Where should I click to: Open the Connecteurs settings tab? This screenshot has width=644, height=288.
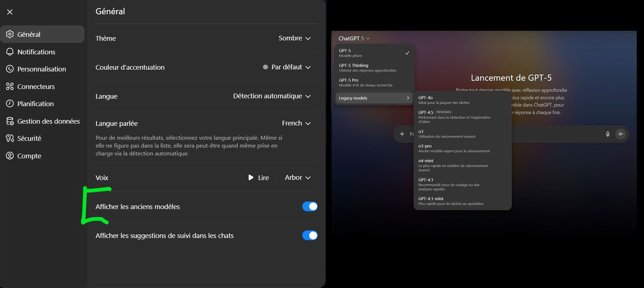42,86
